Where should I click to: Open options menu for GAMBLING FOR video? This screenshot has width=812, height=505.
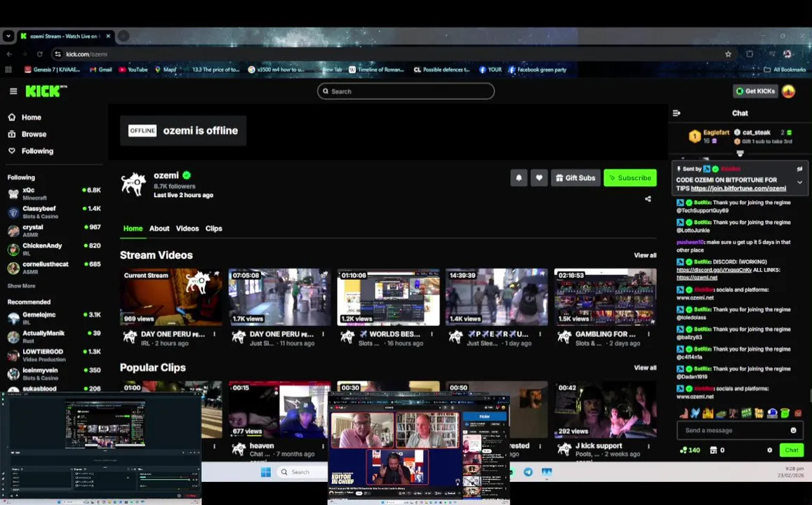click(x=649, y=335)
